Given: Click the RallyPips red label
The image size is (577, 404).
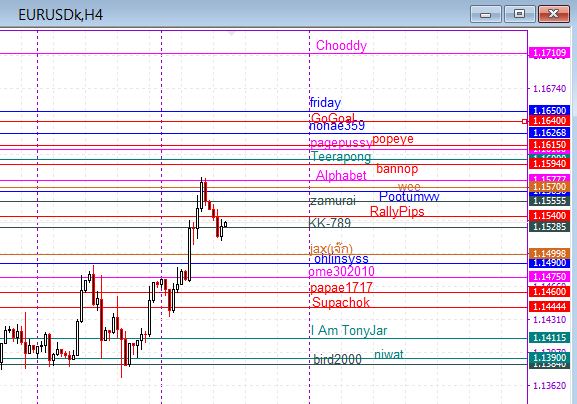Looking at the screenshot, I should point(397,212).
